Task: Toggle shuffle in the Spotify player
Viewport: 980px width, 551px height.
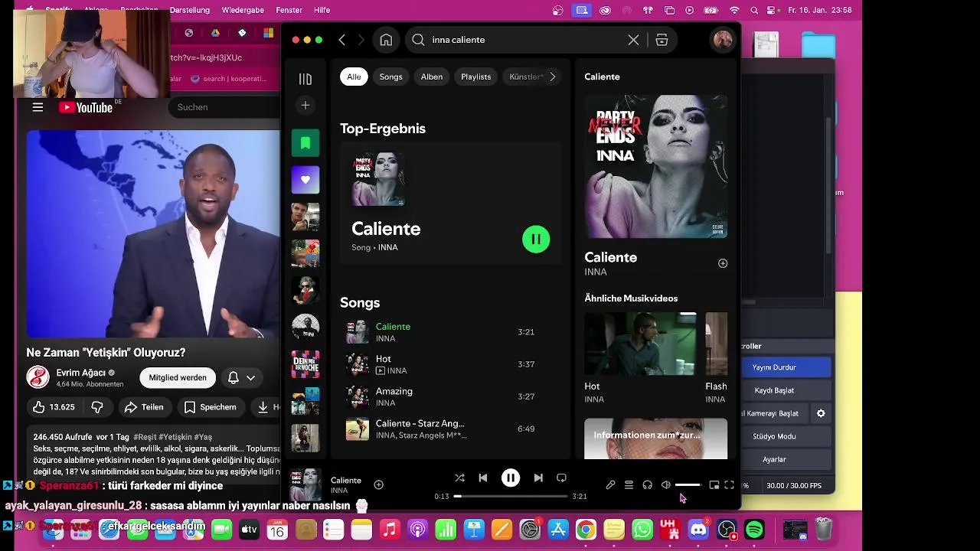Action: [x=459, y=478]
